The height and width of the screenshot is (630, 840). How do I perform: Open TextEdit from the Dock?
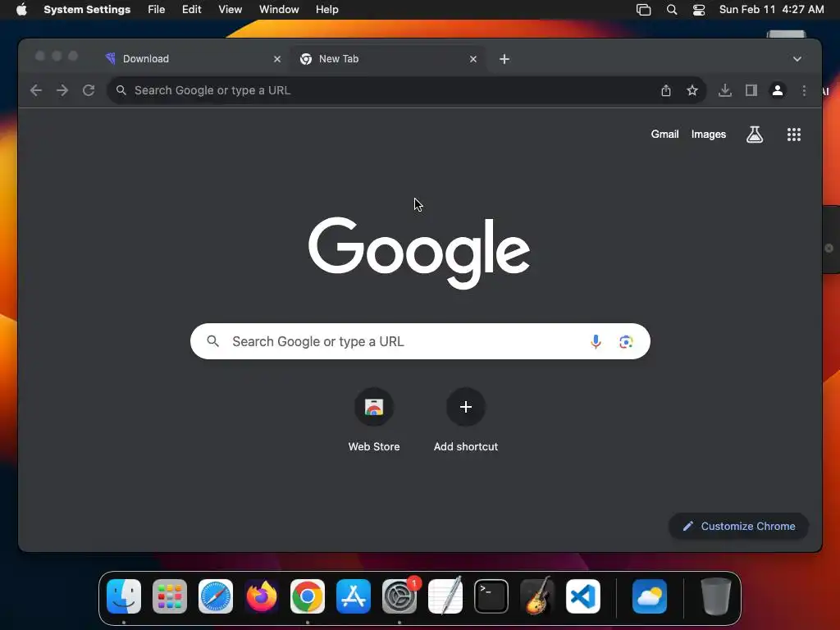pos(445,596)
